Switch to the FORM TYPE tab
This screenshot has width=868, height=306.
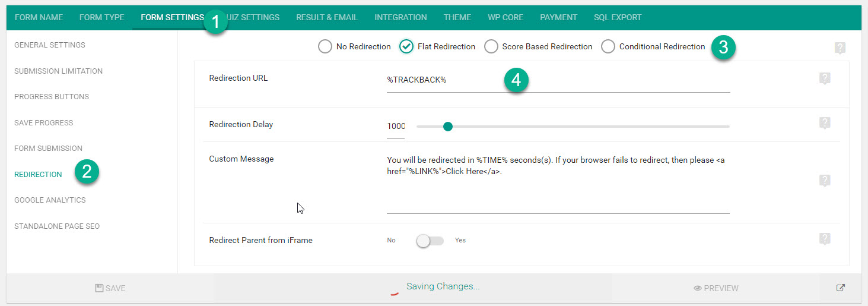click(102, 17)
